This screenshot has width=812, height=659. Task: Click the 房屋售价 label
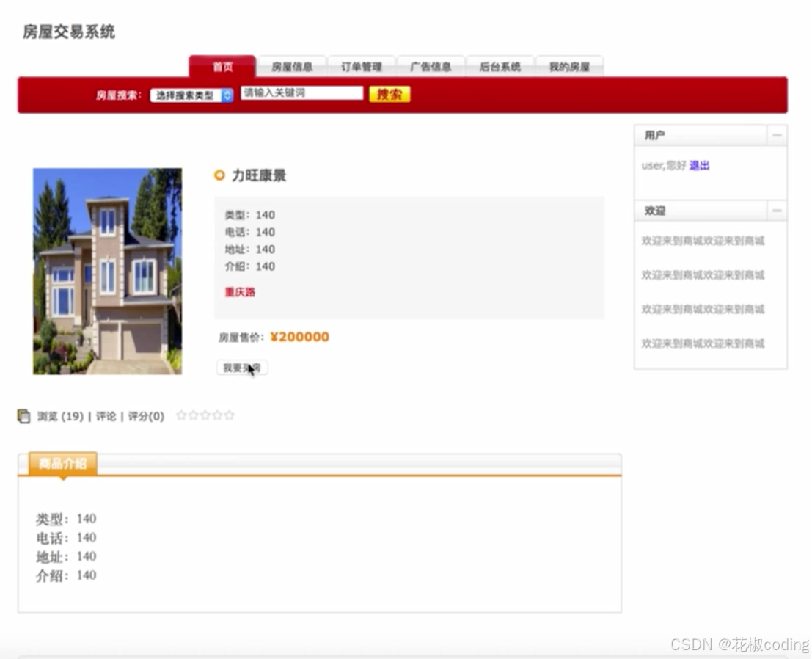click(241, 338)
